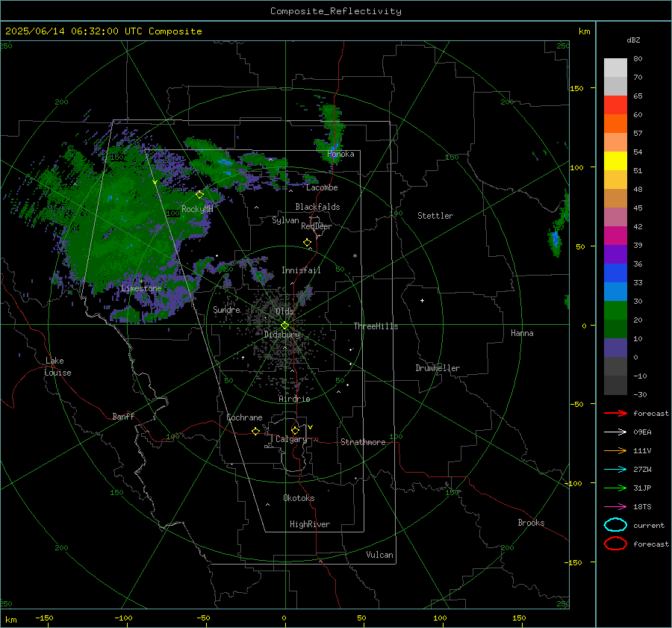Pick the light blue 33–30 dBZ swatch
Viewport: 672px width, 628px height.
[x=615, y=292]
